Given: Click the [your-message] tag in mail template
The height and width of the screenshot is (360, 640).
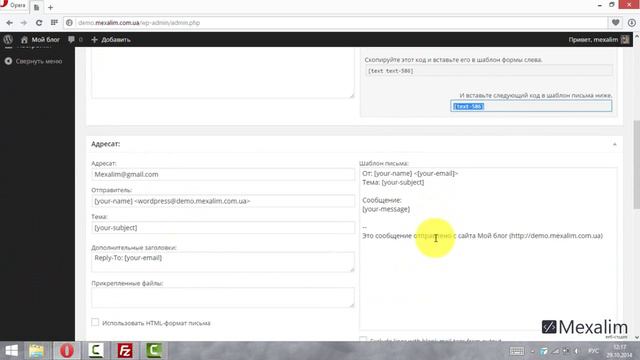Looking at the screenshot, I should pyautogui.click(x=386, y=209).
